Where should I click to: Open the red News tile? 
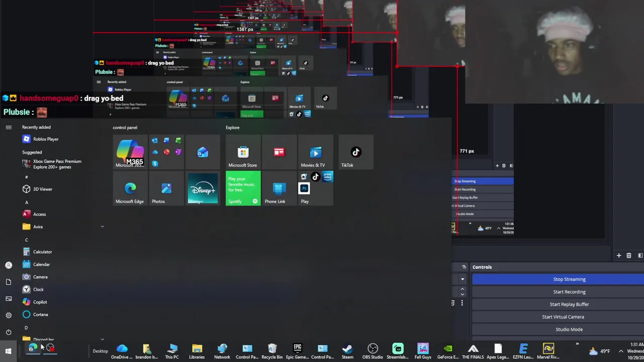[x=279, y=152]
